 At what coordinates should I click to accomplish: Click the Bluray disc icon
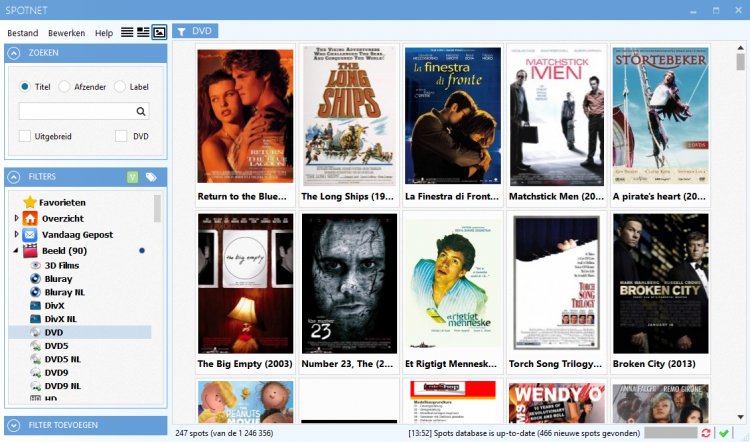tap(35, 278)
